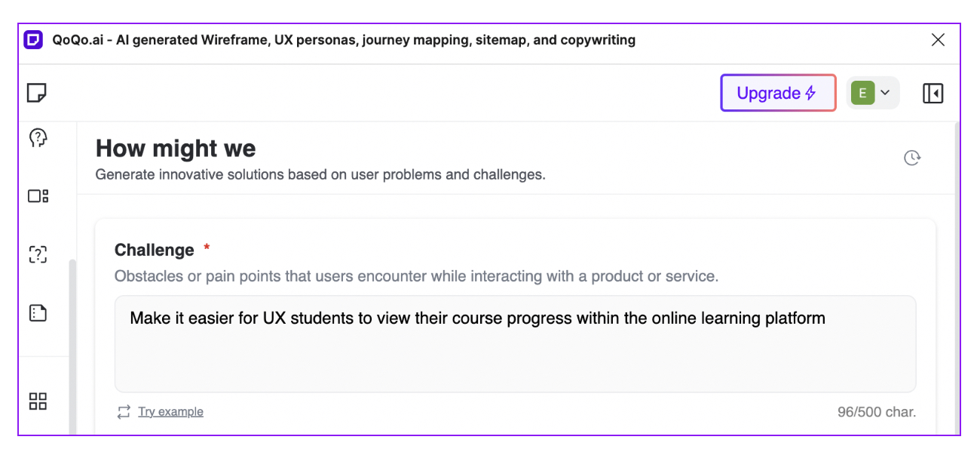Click the Upgrade button

coord(778,92)
